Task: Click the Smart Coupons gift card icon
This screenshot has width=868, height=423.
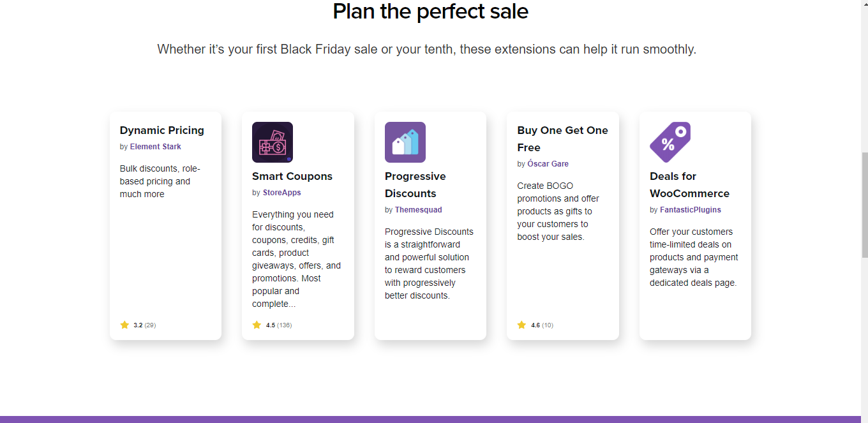Action: (273, 142)
